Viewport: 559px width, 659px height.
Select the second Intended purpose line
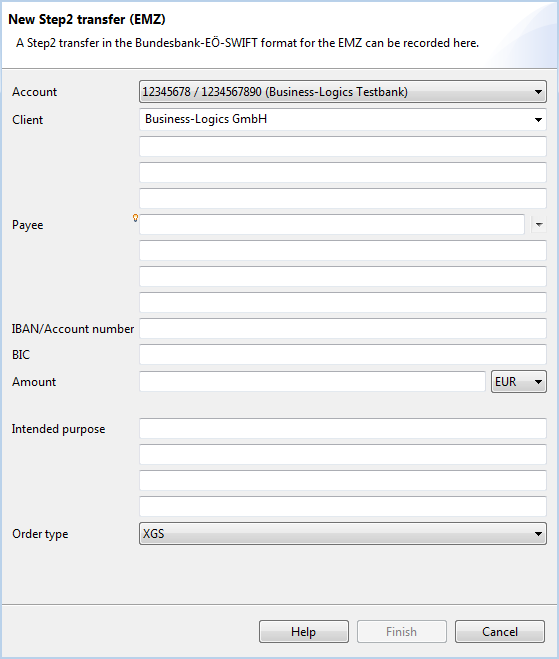coord(343,454)
